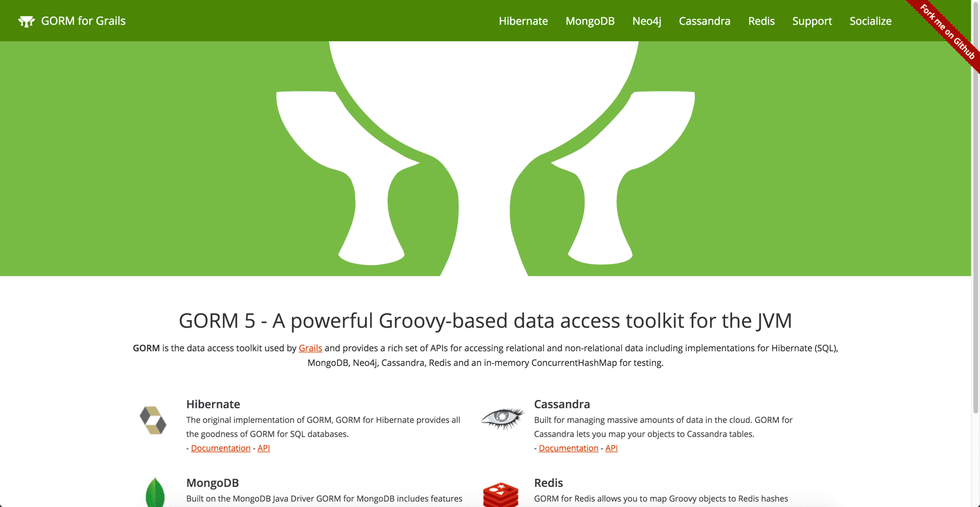Select Neo4j in the top navbar
980x507 pixels.
click(x=646, y=21)
